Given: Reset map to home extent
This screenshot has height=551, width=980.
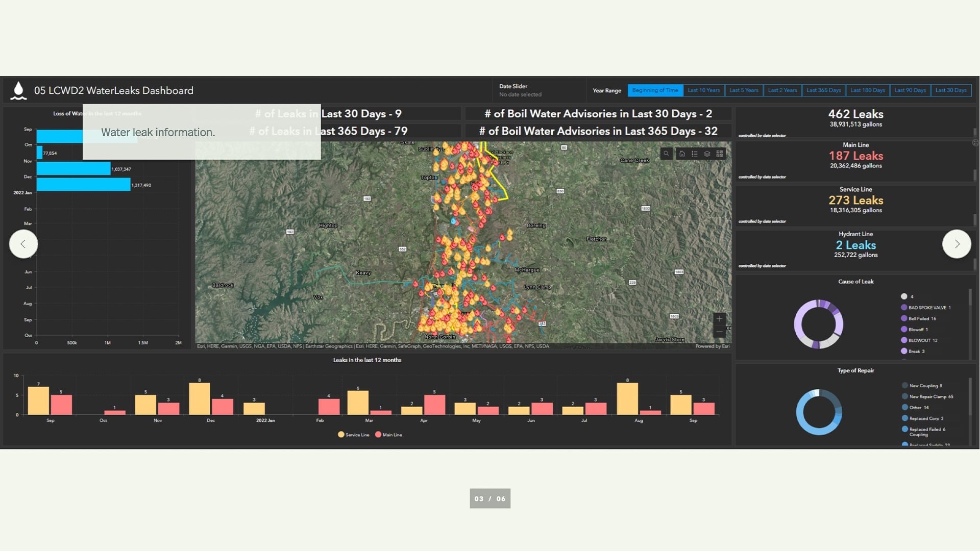Looking at the screenshot, I should click(682, 154).
